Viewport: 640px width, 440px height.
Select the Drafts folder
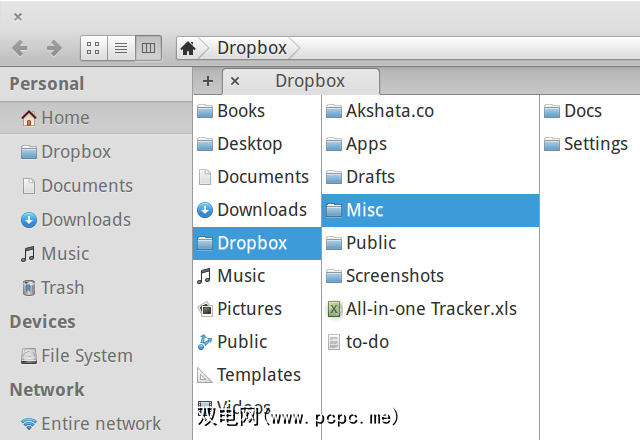[431, 177]
